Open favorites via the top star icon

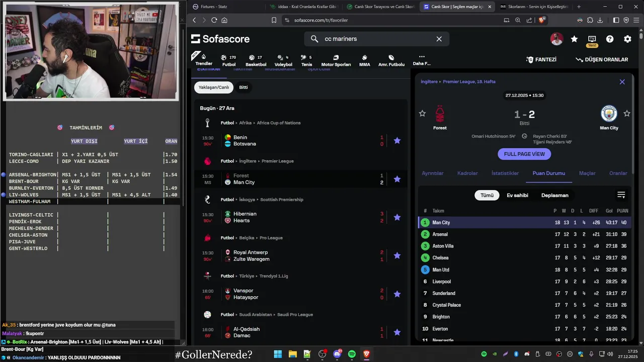pos(574,39)
